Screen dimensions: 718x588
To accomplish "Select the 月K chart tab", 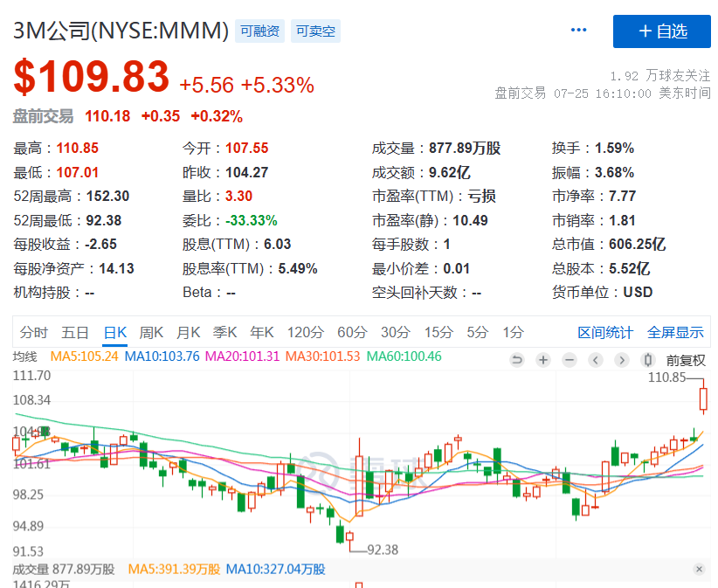I will point(188,333).
